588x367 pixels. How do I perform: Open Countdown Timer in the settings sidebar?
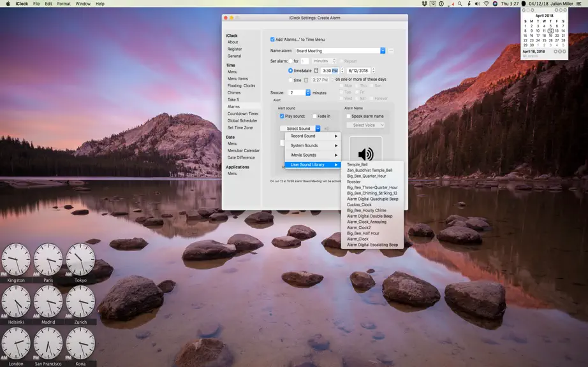pos(242,113)
